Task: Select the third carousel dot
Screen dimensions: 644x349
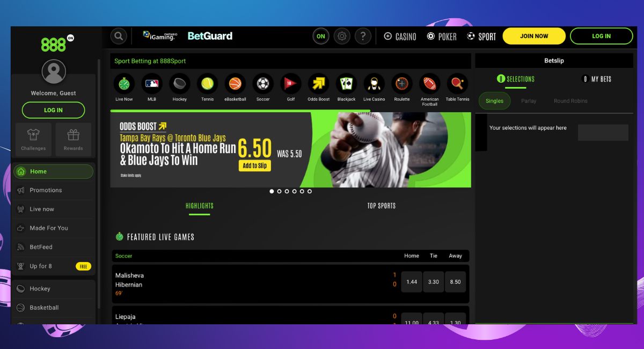Action: click(x=287, y=191)
